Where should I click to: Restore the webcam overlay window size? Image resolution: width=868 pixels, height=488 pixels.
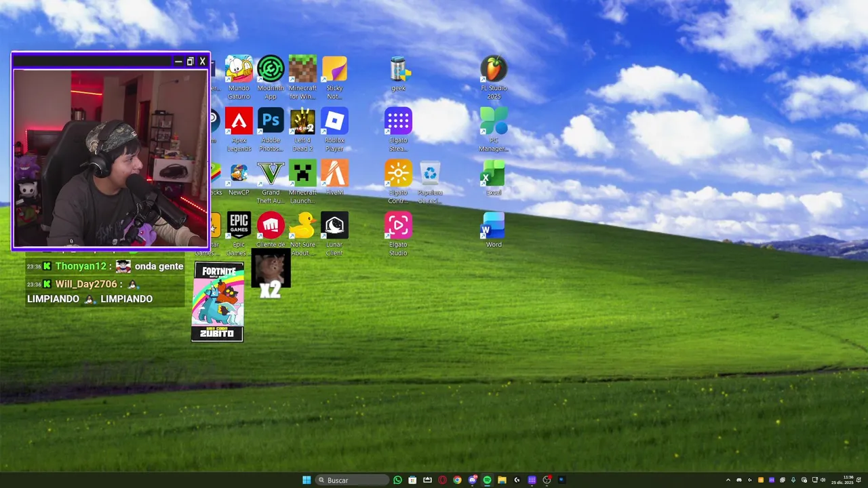(x=191, y=62)
